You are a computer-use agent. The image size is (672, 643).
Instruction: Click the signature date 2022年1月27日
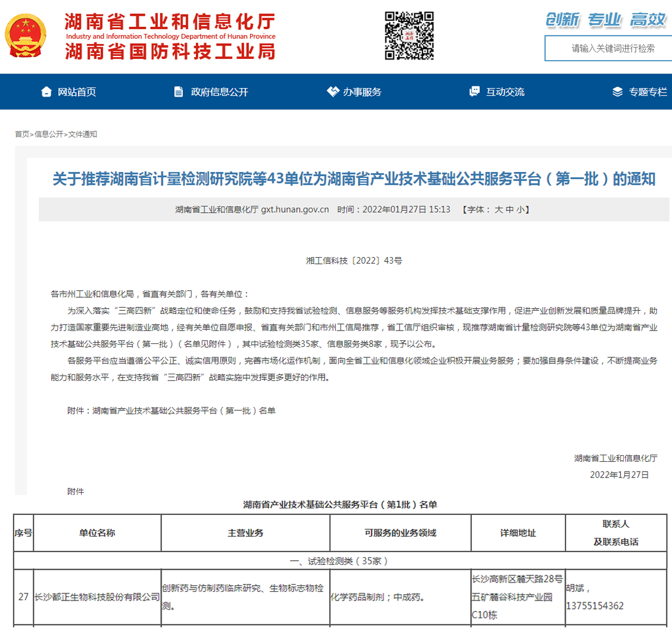(x=620, y=475)
